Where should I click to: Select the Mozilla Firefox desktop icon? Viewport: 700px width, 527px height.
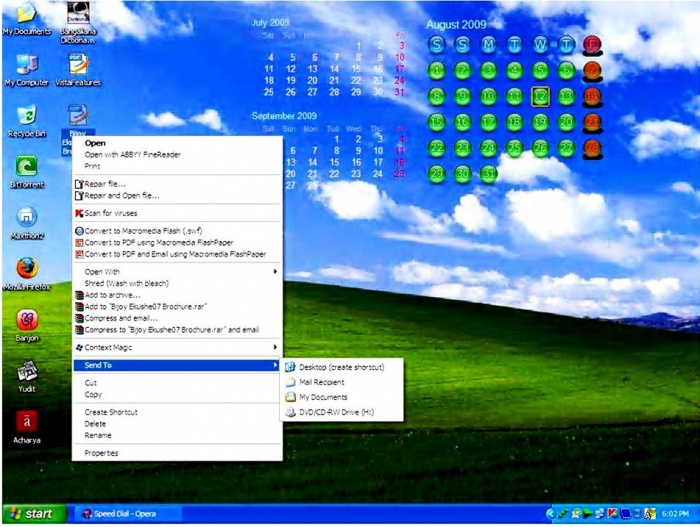(27, 274)
